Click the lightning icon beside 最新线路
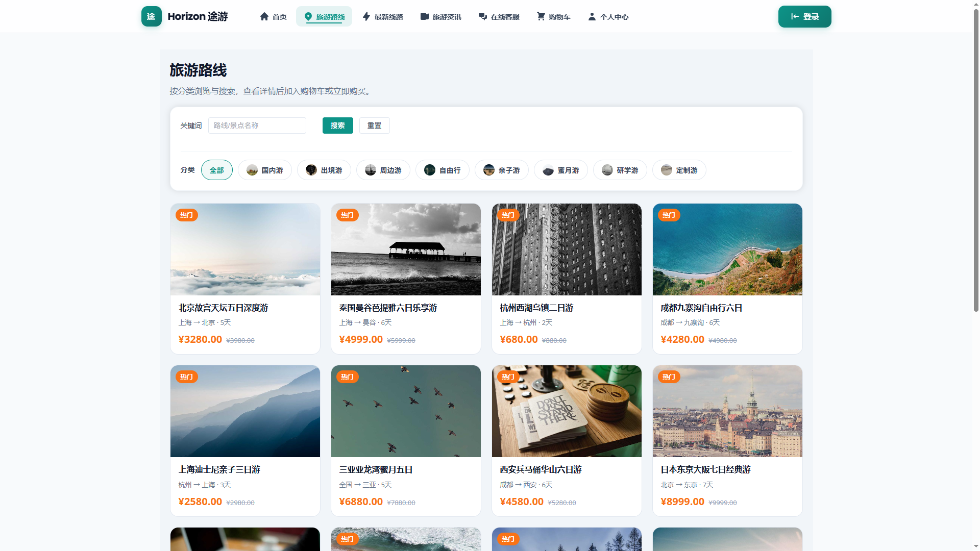This screenshot has width=980, height=551. tap(366, 16)
